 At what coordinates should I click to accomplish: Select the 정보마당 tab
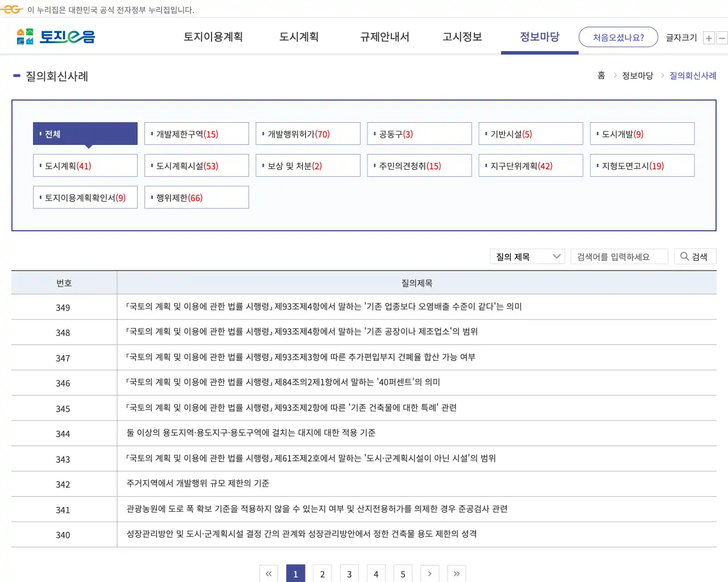(539, 36)
